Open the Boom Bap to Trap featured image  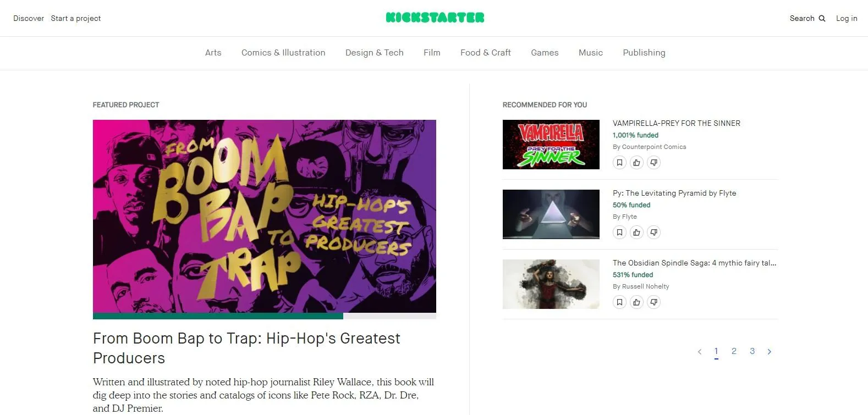(x=265, y=216)
